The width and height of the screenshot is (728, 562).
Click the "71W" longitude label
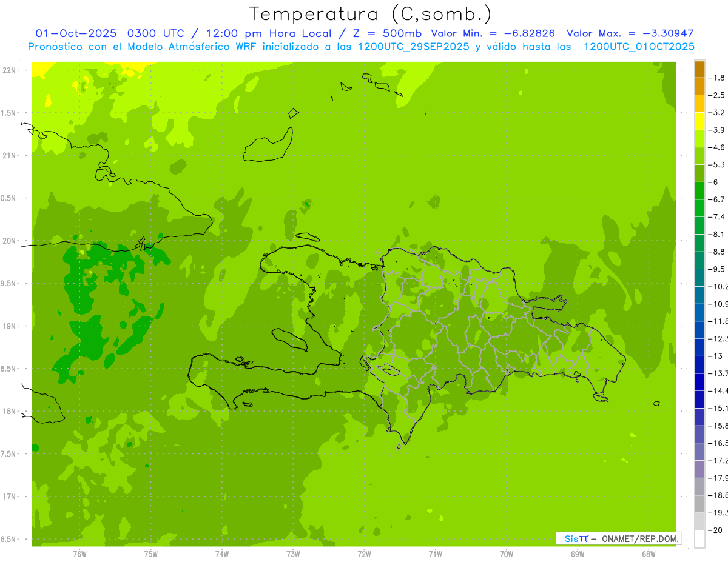click(435, 554)
